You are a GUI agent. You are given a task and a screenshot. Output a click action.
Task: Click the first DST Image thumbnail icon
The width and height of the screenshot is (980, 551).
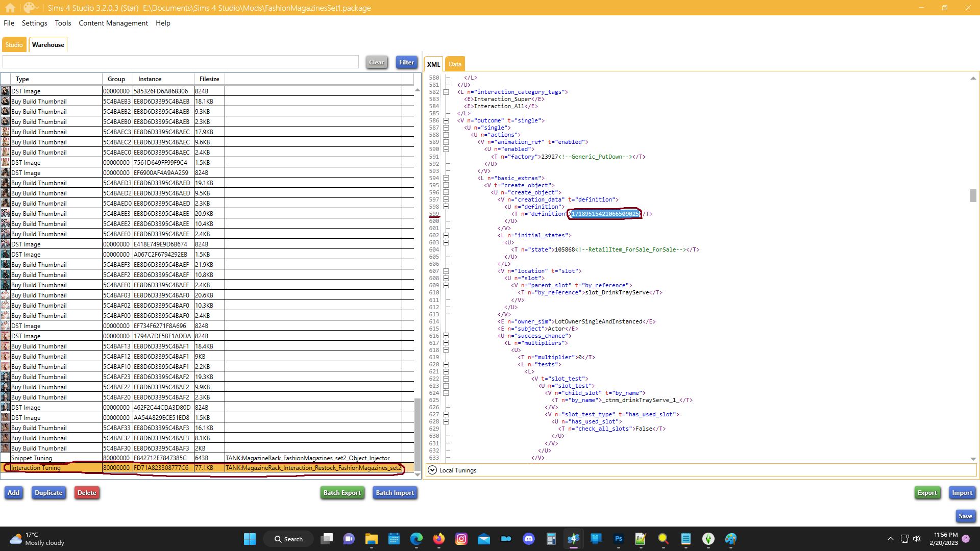[x=5, y=91]
